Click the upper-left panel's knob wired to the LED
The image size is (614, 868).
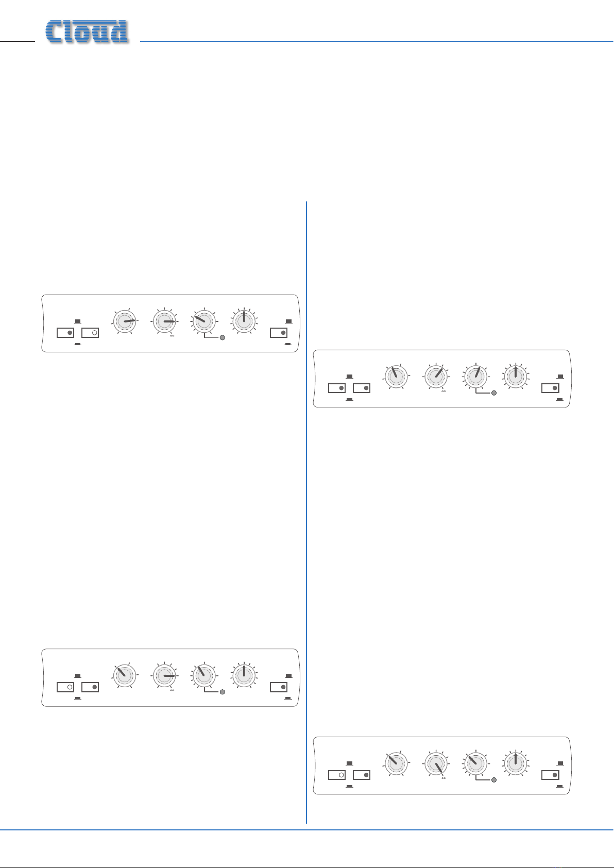pos(204,321)
